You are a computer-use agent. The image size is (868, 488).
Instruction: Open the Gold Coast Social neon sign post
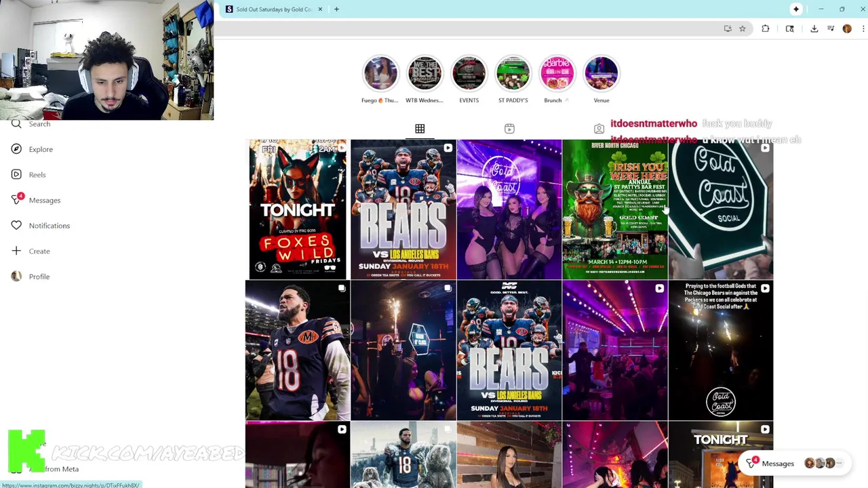pyautogui.click(x=720, y=209)
